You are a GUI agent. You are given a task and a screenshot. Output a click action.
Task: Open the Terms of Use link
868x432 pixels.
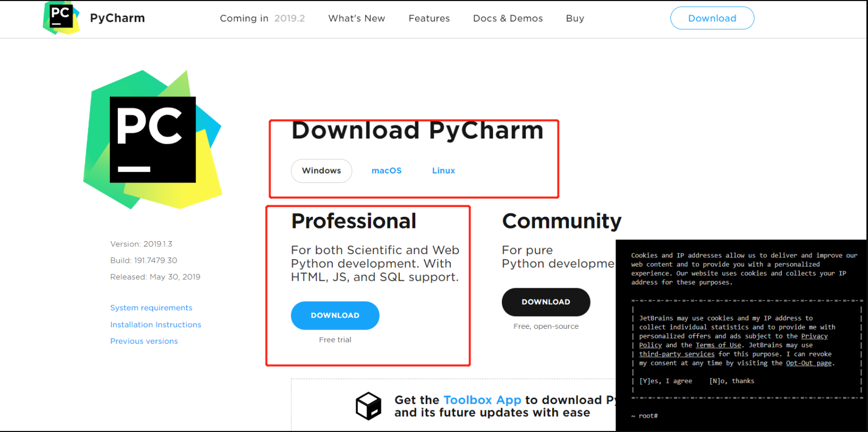pos(718,345)
